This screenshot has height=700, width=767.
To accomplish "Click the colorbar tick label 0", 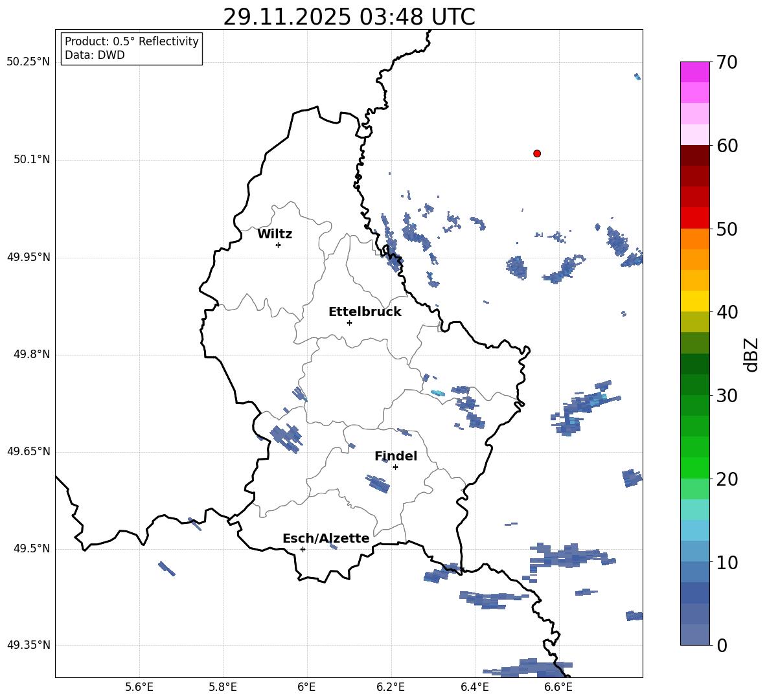I will tap(722, 645).
